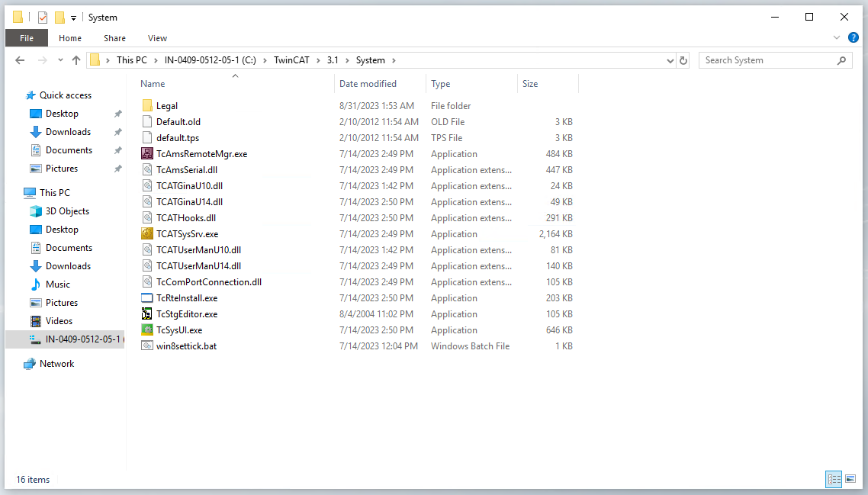The height and width of the screenshot is (495, 868).
Task: Select the TCATGinaU10.dll file
Action: (189, 186)
